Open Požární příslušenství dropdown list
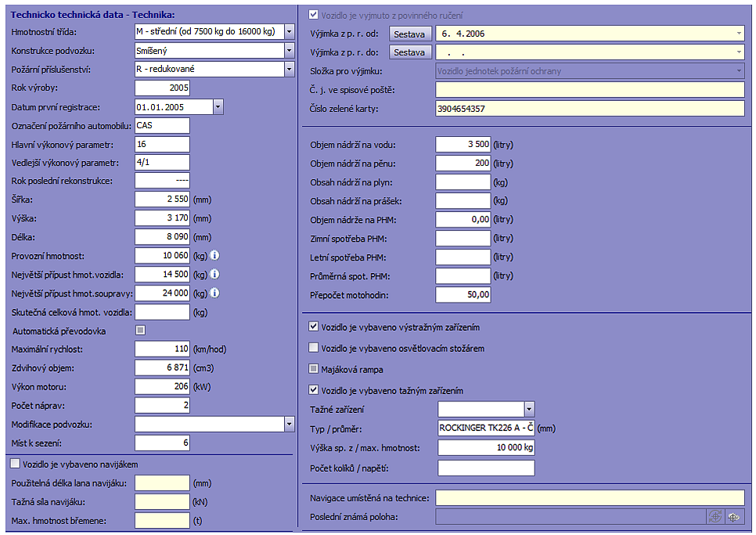Viewport: 756px width, 535px height. [289, 69]
